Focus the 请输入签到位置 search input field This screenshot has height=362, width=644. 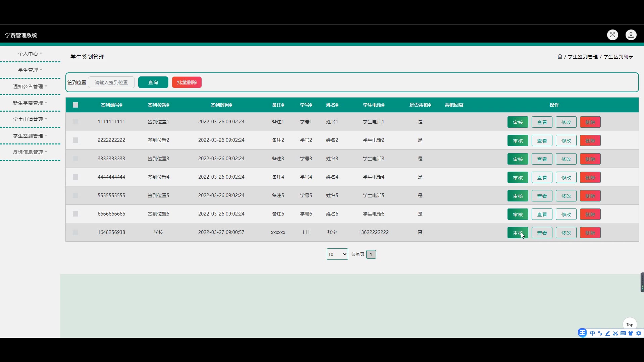[111, 82]
